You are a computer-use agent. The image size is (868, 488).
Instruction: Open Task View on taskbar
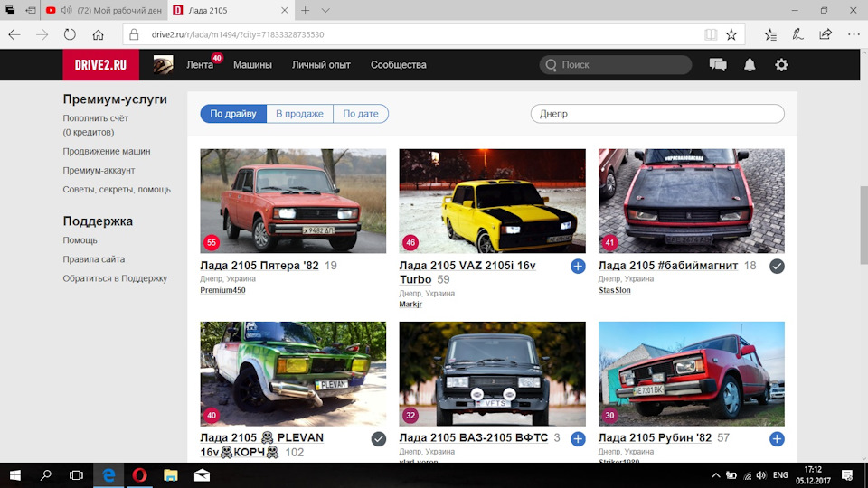click(76, 475)
